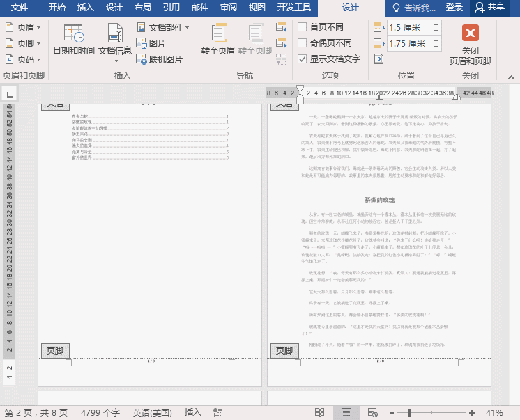Click the macro recording status icon
Image resolution: width=520 pixels, height=420 pixels.
pos(218,413)
